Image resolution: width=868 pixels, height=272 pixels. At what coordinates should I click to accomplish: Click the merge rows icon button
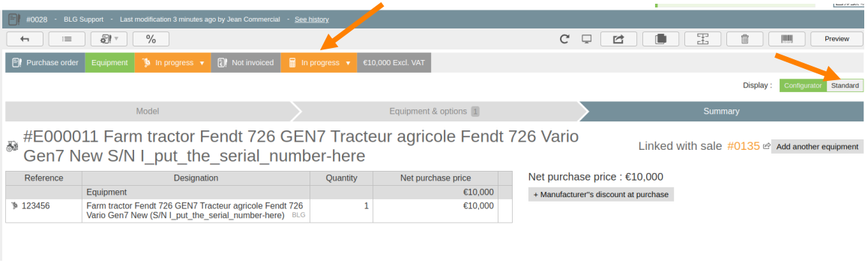702,39
